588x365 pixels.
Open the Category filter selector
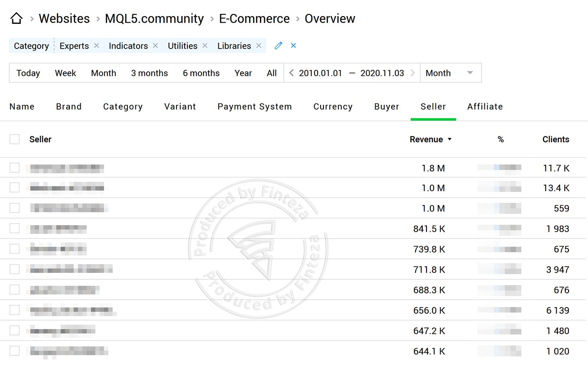(31, 46)
